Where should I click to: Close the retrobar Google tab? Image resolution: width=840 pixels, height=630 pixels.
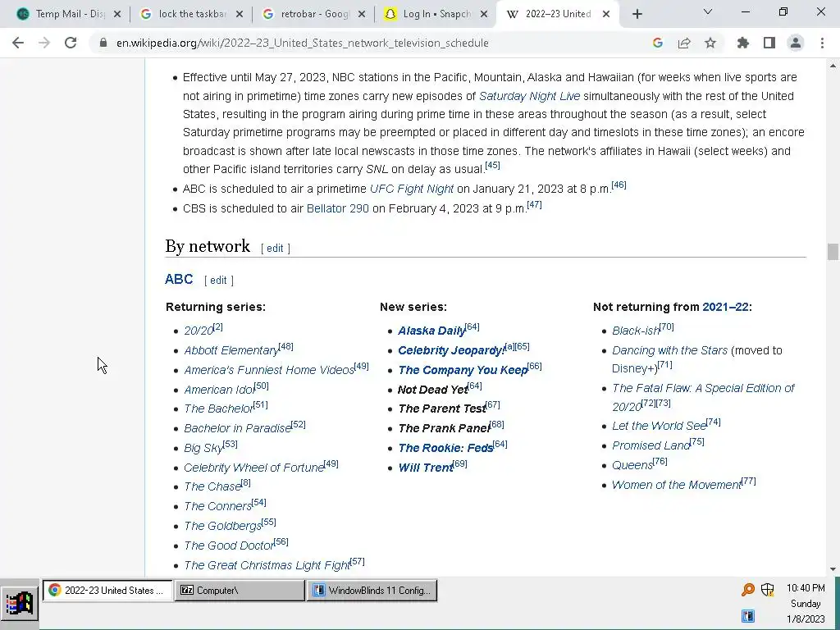(362, 14)
